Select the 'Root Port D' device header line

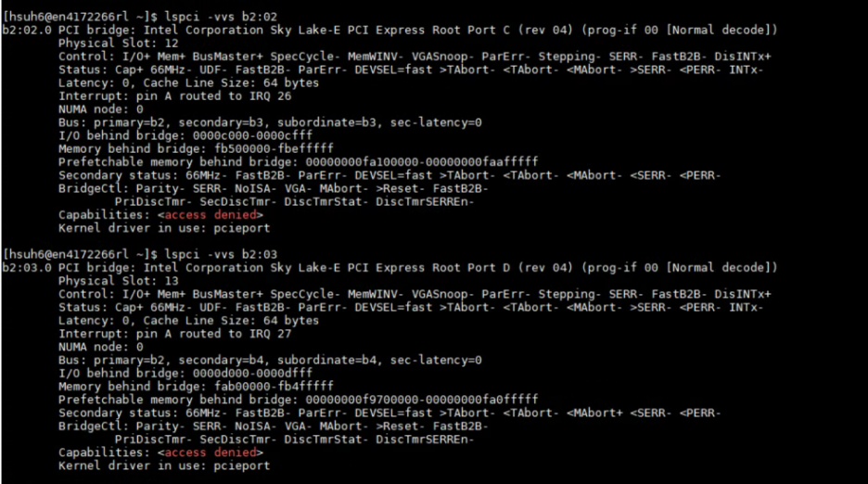389,267
